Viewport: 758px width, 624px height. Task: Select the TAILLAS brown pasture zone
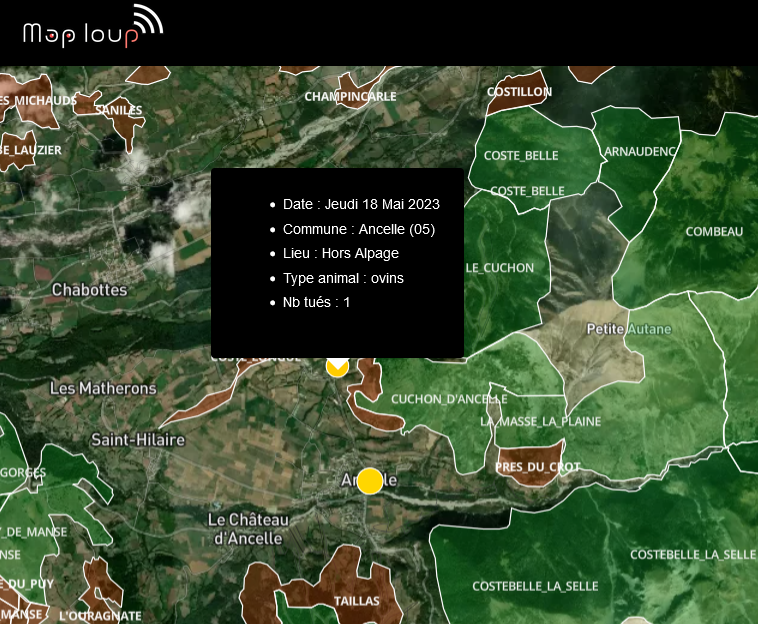[x=356, y=600]
